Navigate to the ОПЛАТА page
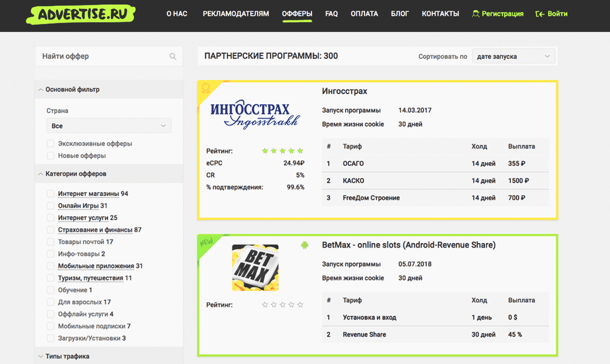 [364, 14]
